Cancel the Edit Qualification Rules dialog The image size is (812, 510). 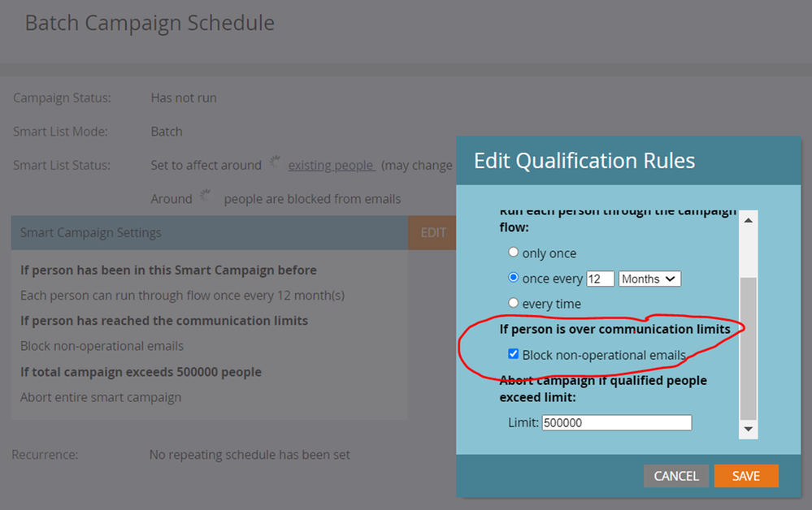[675, 476]
